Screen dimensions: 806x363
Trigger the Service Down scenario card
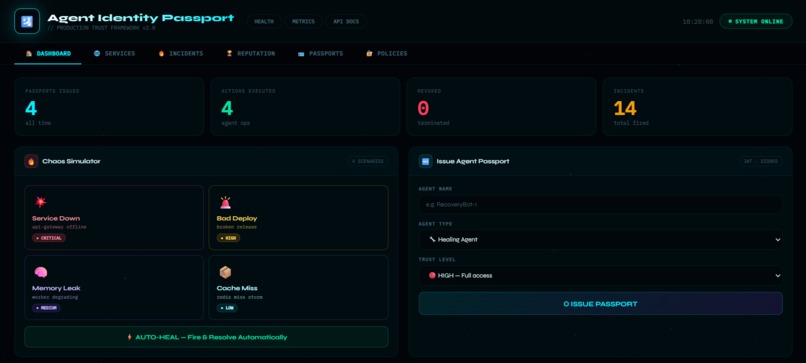pyautogui.click(x=114, y=217)
